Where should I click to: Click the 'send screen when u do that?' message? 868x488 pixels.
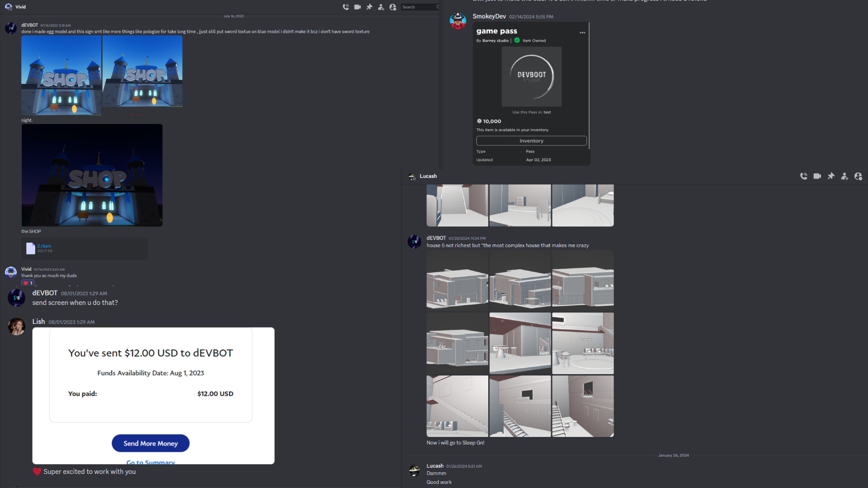click(75, 303)
